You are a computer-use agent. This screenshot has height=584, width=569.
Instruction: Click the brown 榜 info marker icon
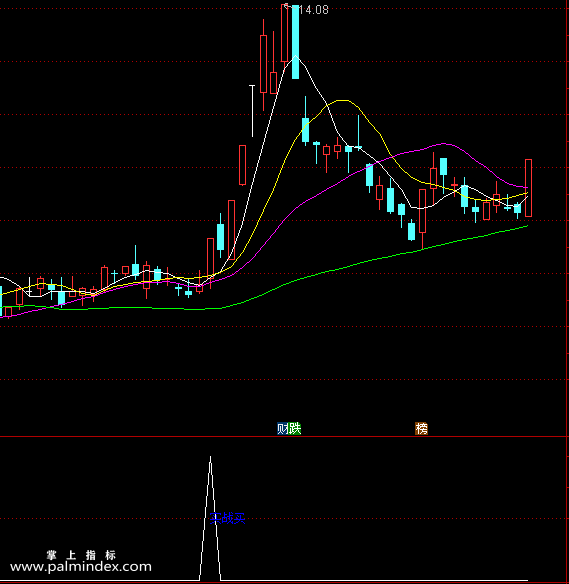tap(422, 429)
